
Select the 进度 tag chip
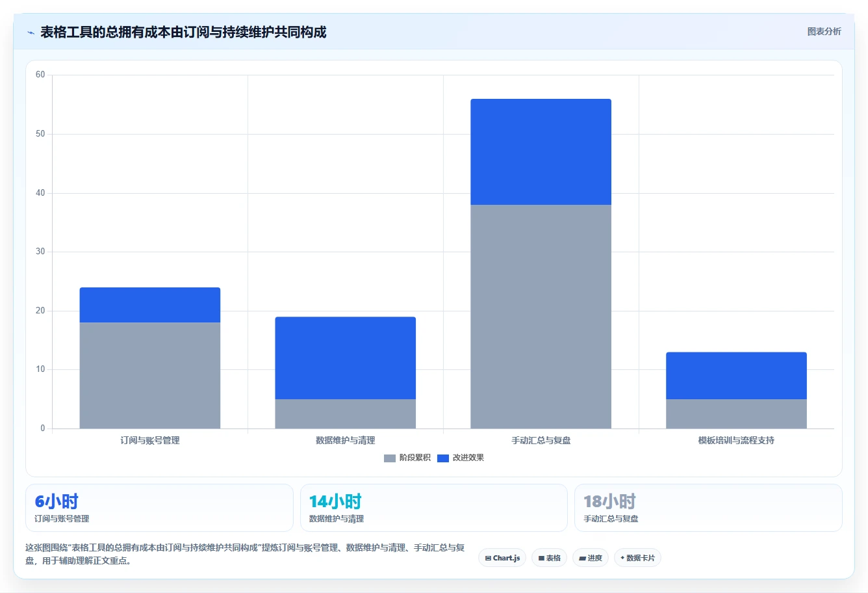[x=590, y=558]
